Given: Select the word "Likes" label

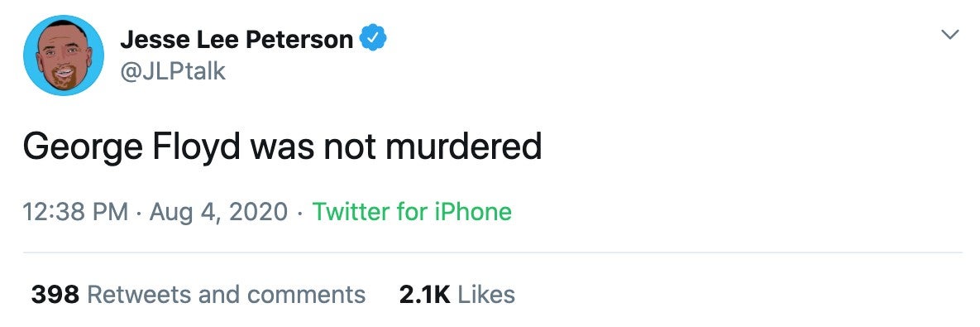Looking at the screenshot, I should tap(486, 295).
